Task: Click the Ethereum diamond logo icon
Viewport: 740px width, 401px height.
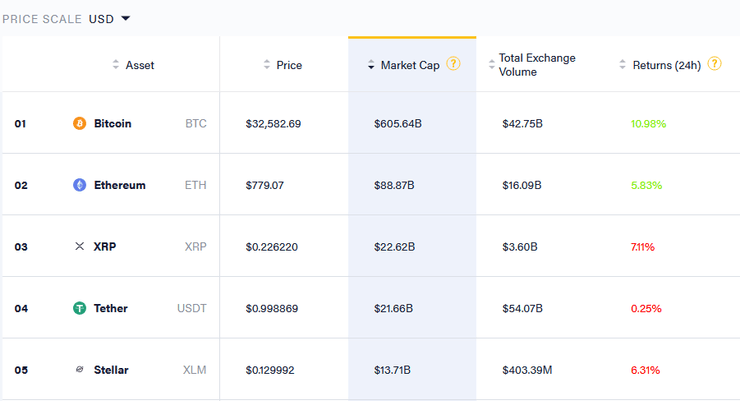Action: [x=80, y=185]
